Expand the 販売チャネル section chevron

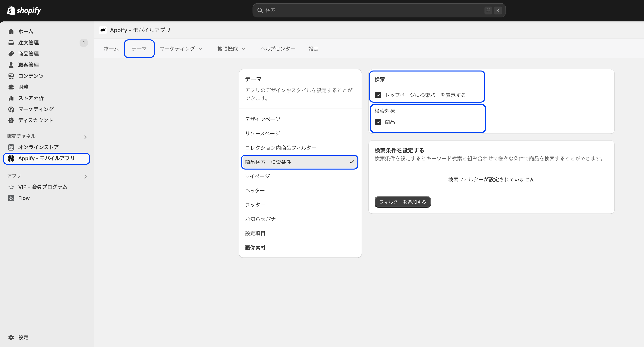pyautogui.click(x=85, y=137)
